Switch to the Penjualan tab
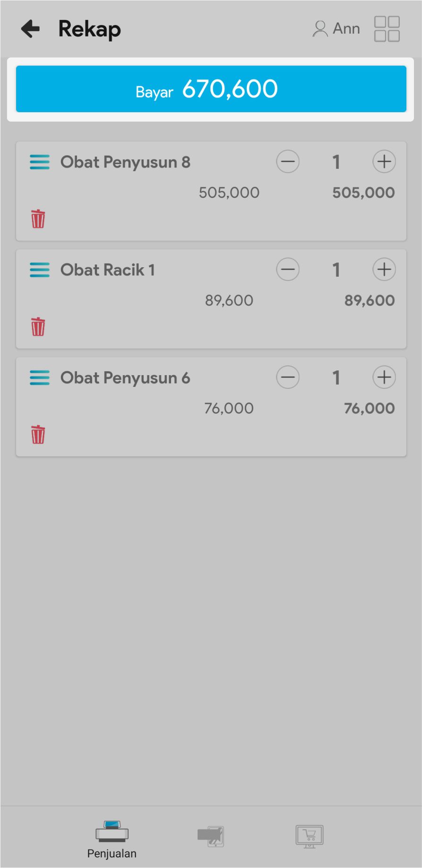 pyautogui.click(x=112, y=840)
